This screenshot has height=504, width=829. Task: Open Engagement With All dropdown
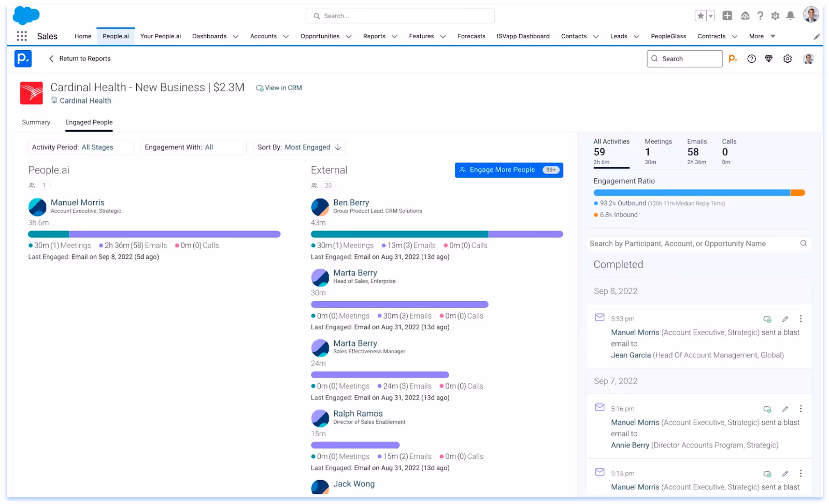[194, 147]
